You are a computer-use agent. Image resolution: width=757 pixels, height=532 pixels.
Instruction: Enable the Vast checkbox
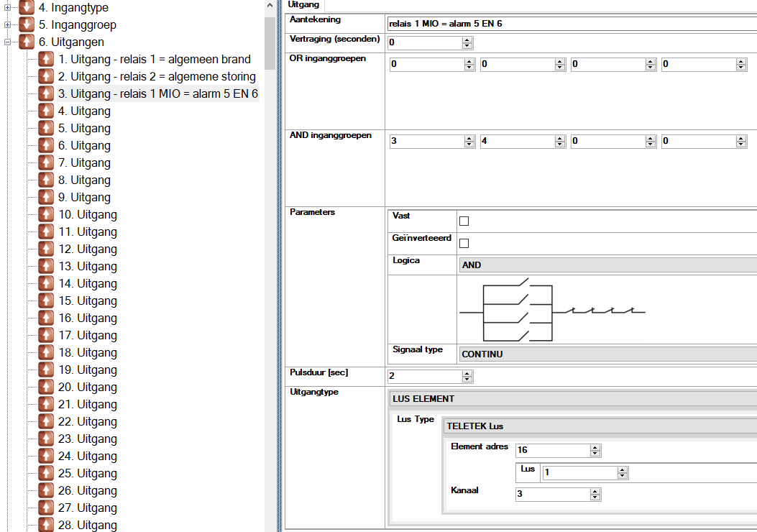click(464, 221)
